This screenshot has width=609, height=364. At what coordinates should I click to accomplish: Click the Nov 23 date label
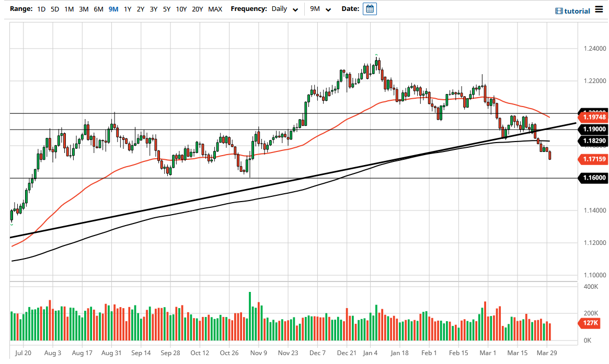288,353
